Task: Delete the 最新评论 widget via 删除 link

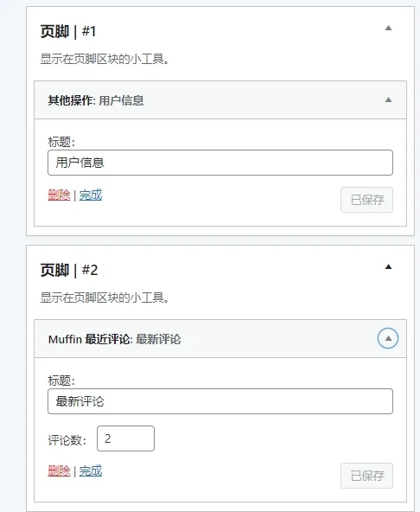Action: pos(59,471)
